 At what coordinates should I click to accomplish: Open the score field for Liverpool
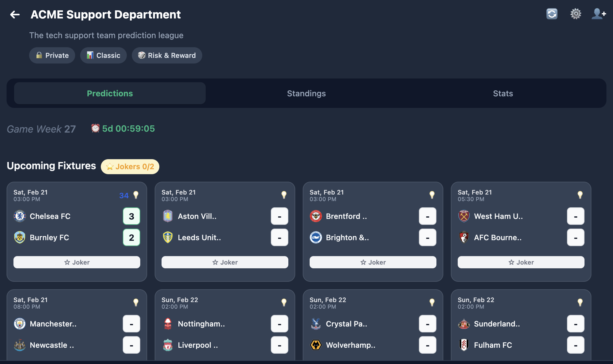(x=279, y=345)
